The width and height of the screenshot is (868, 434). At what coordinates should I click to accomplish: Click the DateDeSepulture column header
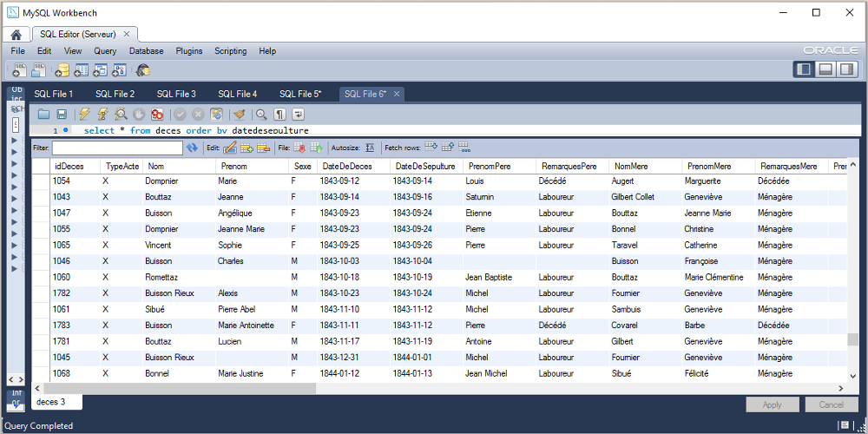(x=425, y=166)
